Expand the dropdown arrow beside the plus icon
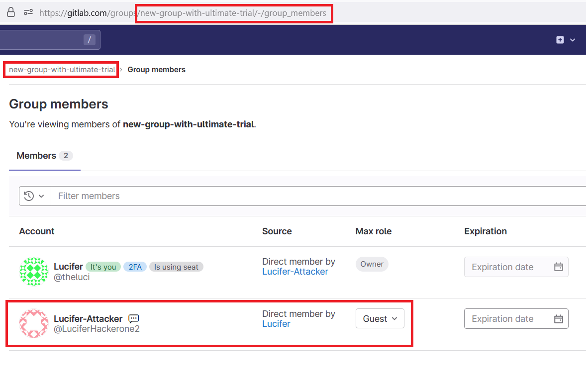The height and width of the screenshot is (392, 586). (x=573, y=40)
